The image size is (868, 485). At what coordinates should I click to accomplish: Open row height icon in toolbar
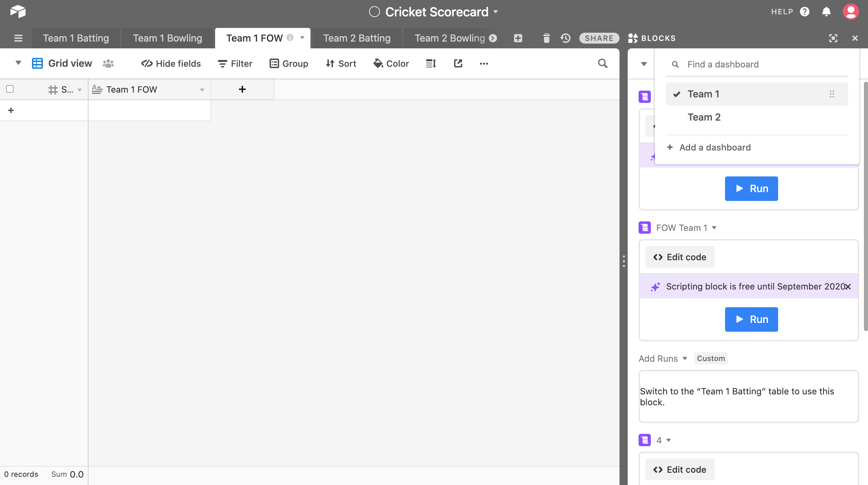pyautogui.click(x=431, y=63)
